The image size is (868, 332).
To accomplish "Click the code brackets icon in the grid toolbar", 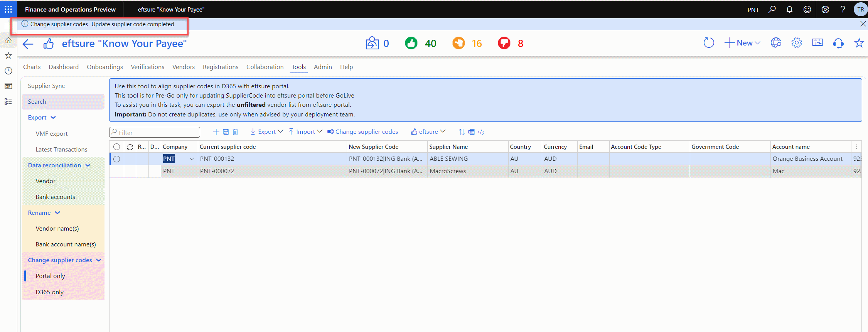I will click(481, 132).
